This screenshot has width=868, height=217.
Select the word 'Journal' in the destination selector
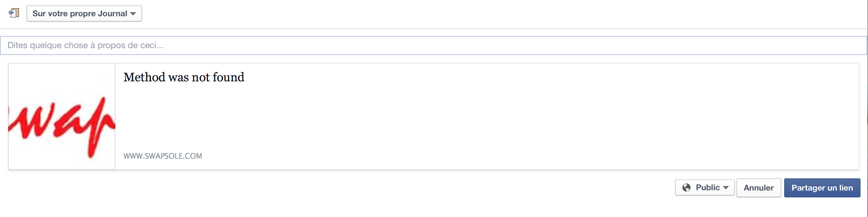[112, 14]
